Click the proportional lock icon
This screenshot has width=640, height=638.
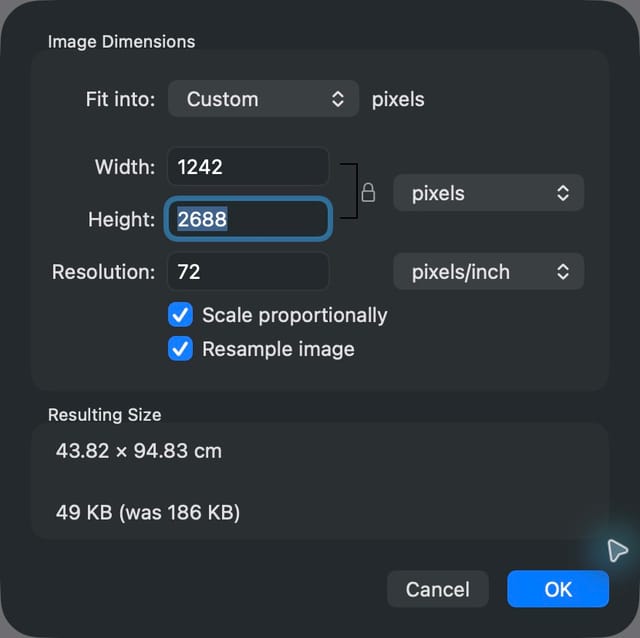pos(368,193)
